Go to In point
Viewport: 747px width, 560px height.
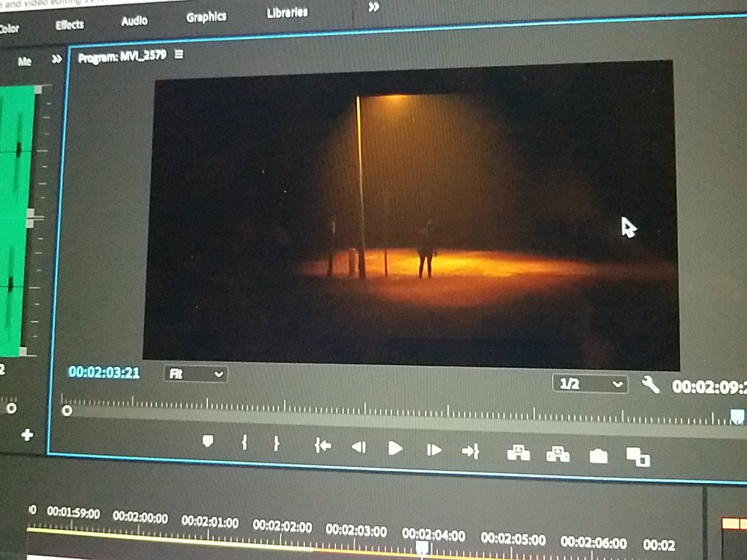pyautogui.click(x=322, y=446)
